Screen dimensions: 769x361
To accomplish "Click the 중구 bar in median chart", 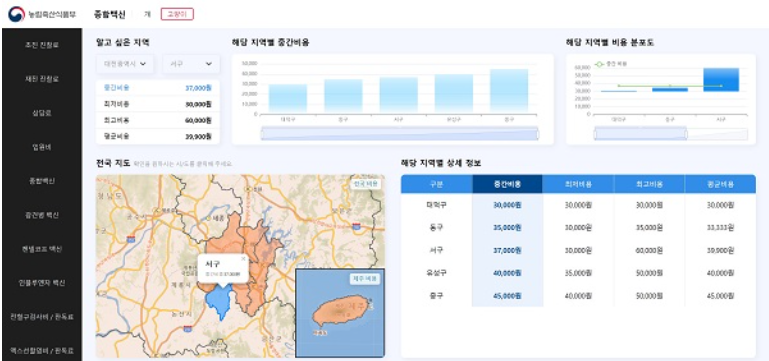I will (x=509, y=91).
